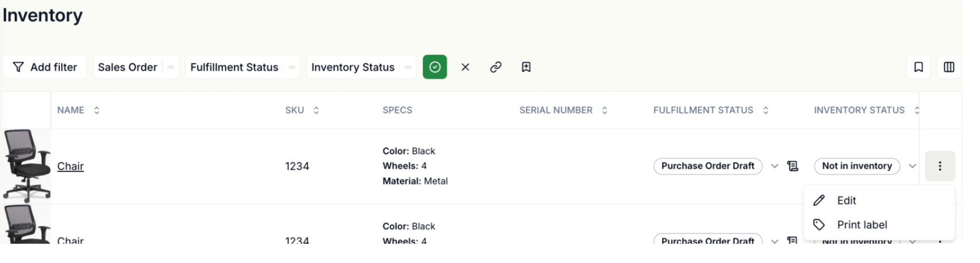Expand the first Chair's Purchase Order Draft status dropdown

pyautogui.click(x=774, y=166)
